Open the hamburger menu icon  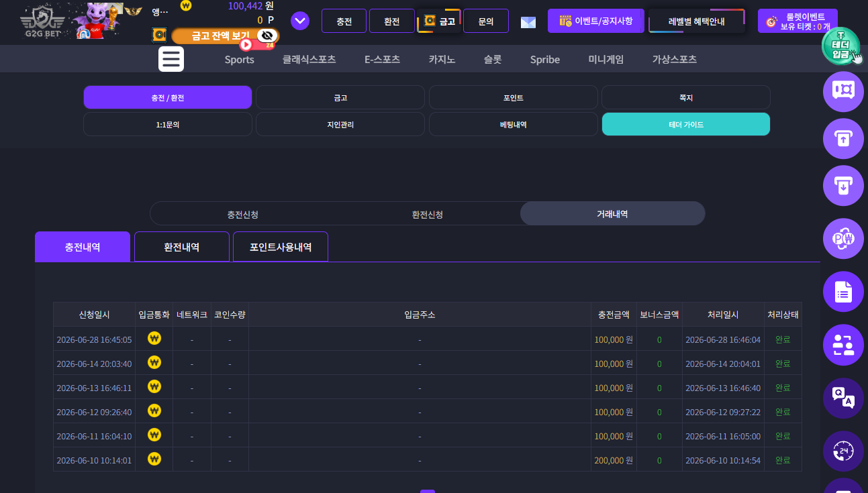tap(171, 59)
